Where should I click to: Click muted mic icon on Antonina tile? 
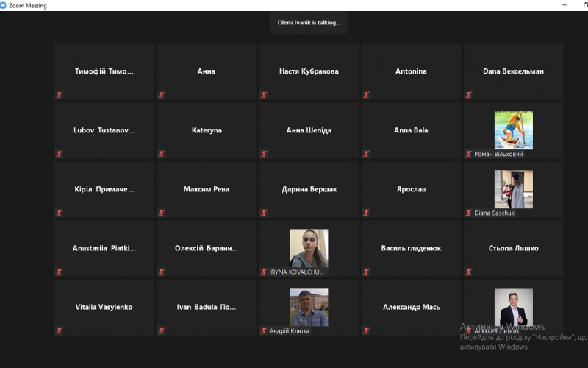click(366, 95)
